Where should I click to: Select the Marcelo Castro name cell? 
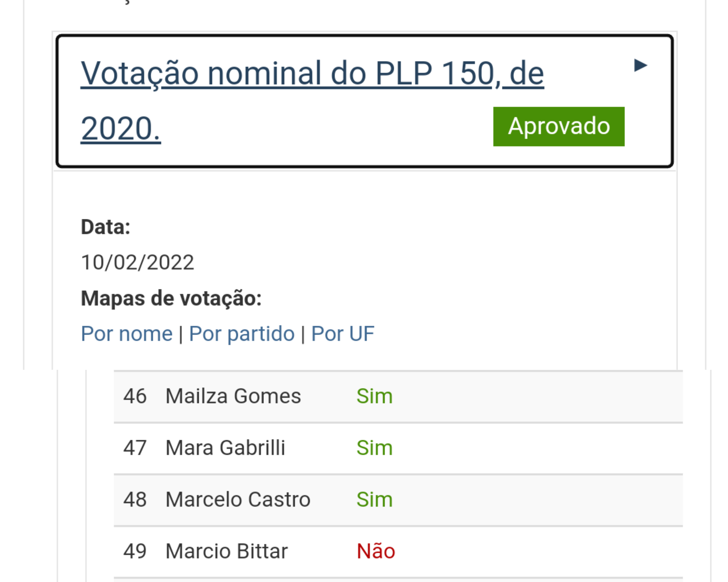238,500
